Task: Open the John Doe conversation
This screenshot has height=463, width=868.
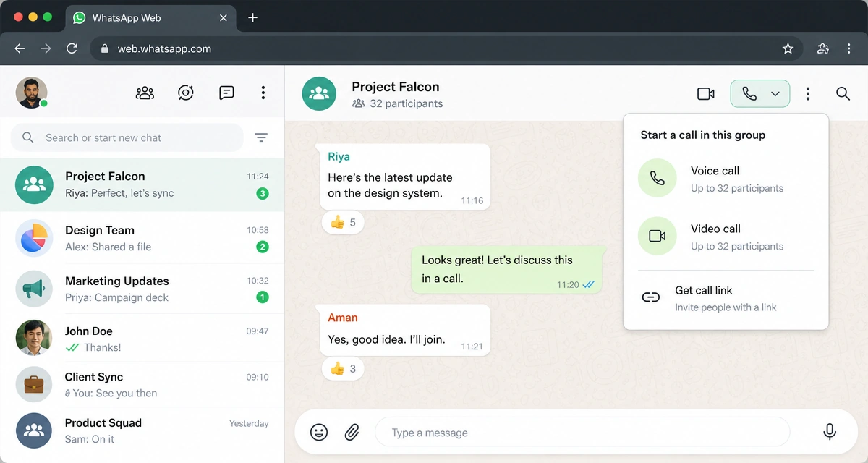Action: pos(142,339)
